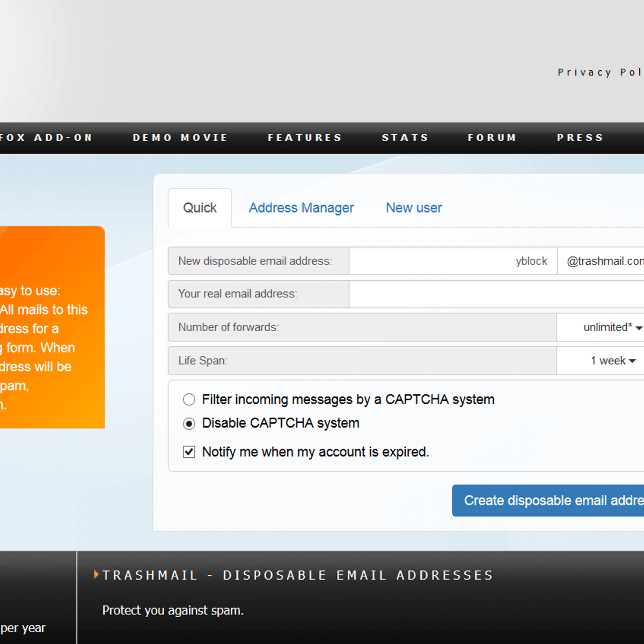Select the Quick tab

point(200,208)
